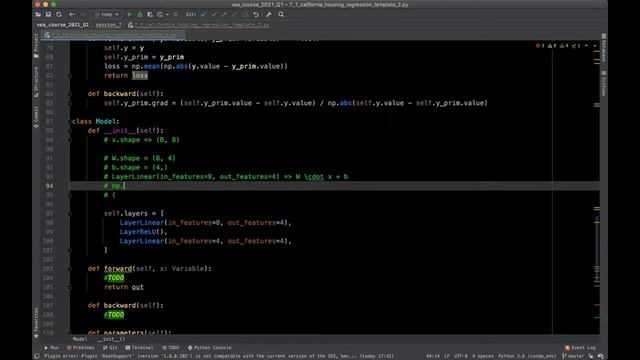Expand the profiler options arrow
640x360 pixels.
coord(167,15)
